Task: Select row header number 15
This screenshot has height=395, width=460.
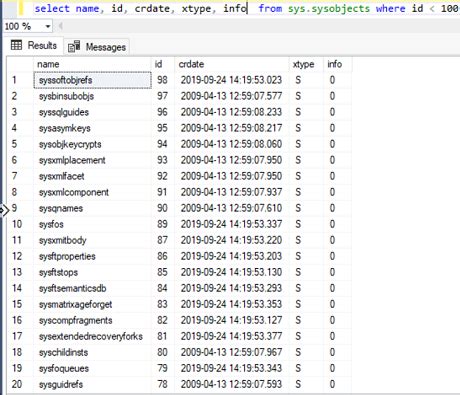Action: point(20,304)
